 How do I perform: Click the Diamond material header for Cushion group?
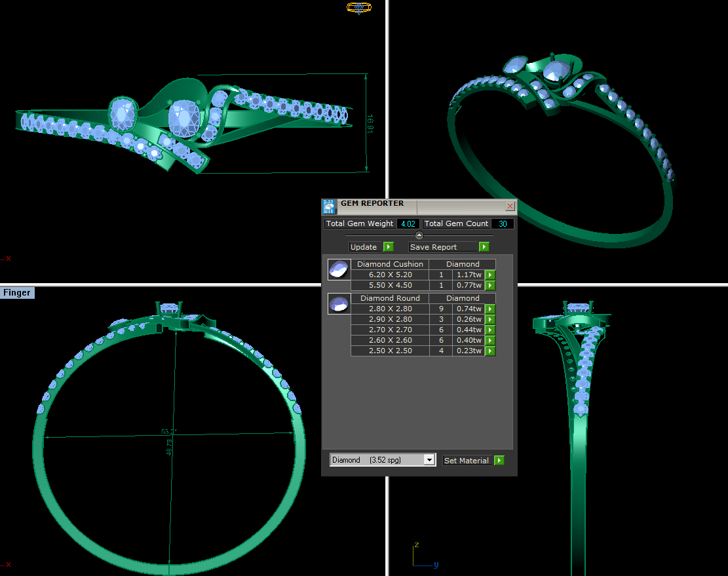[463, 264]
